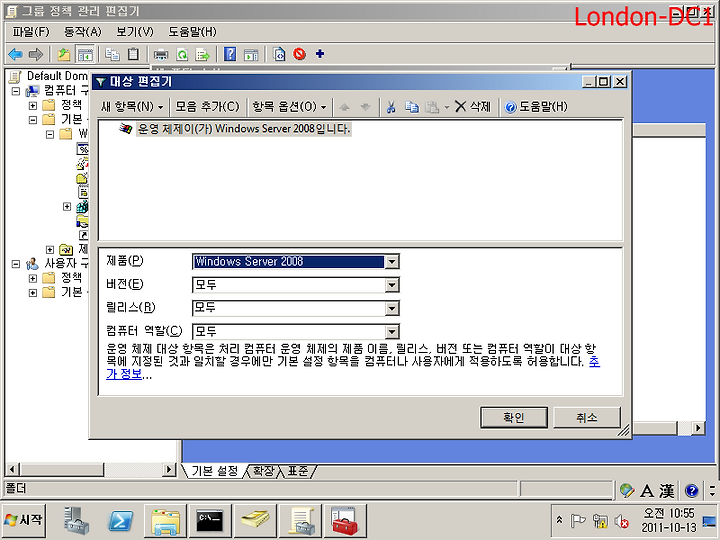Collapse the 사용자 구성 tree node
720x540 pixels.
(16, 264)
